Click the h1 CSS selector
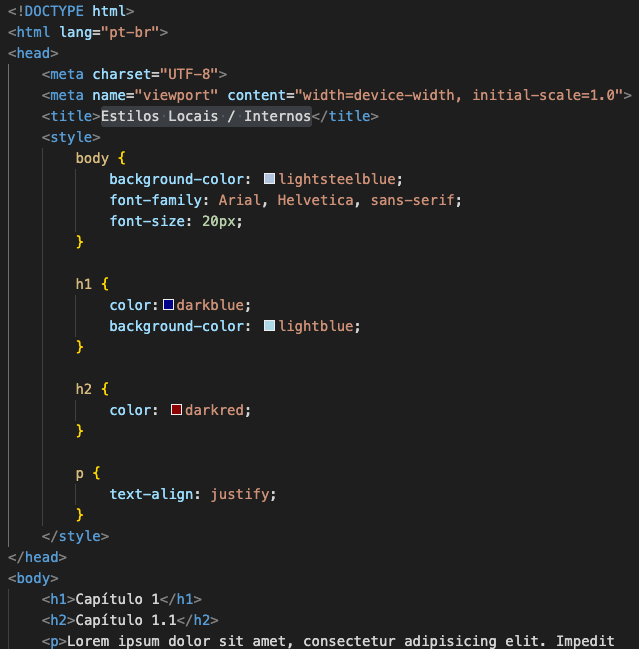 [x=84, y=284]
